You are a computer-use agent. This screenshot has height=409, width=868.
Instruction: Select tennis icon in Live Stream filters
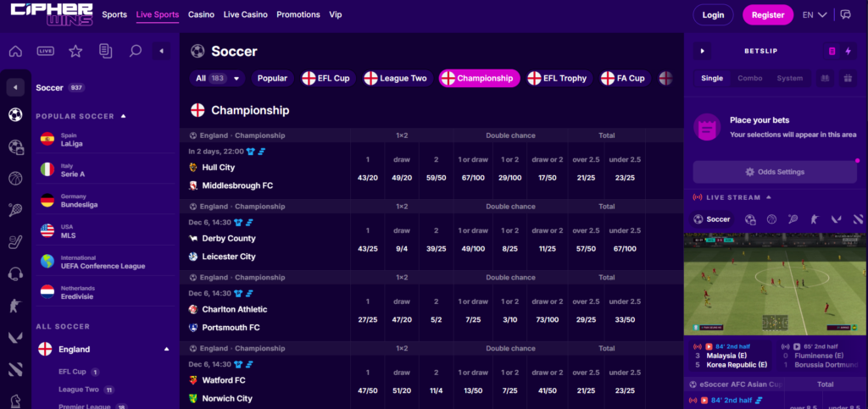[x=793, y=219]
